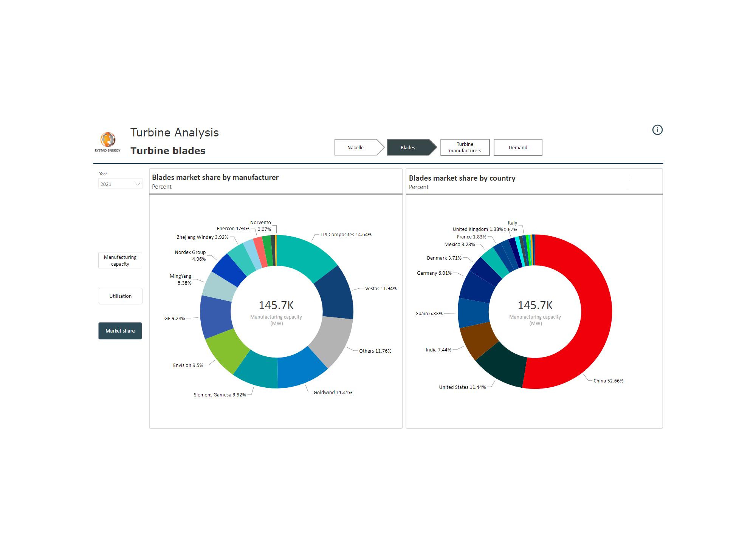Click the Germany navy slice

(x=478, y=288)
